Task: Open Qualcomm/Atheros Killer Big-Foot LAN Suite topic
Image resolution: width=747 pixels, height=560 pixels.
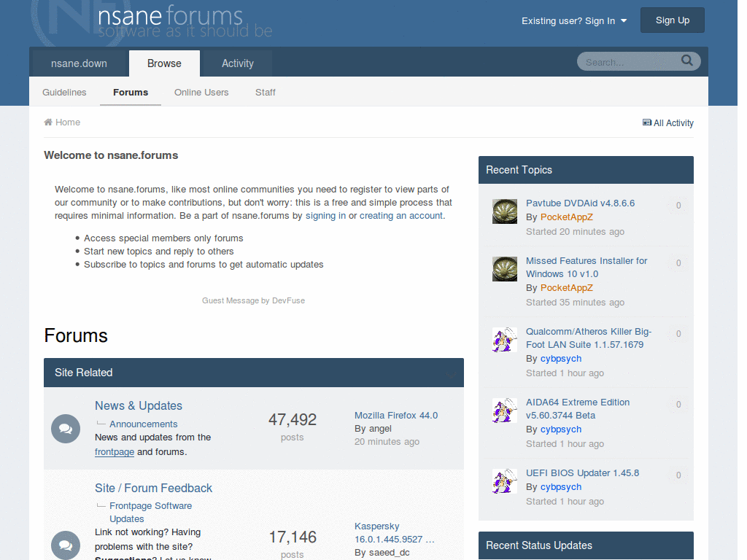Action: (x=589, y=338)
